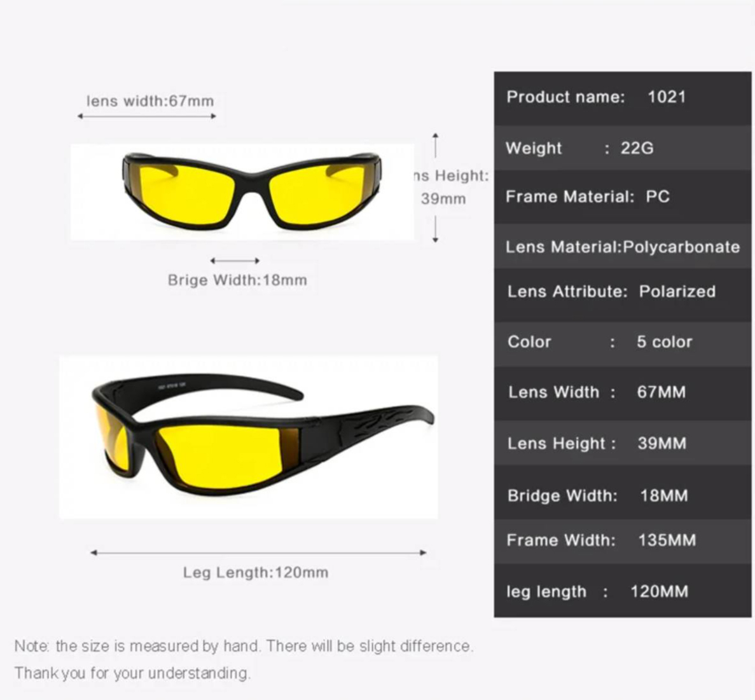
Task: Click the Lens Material Polycarbonate row
Action: tap(622, 247)
